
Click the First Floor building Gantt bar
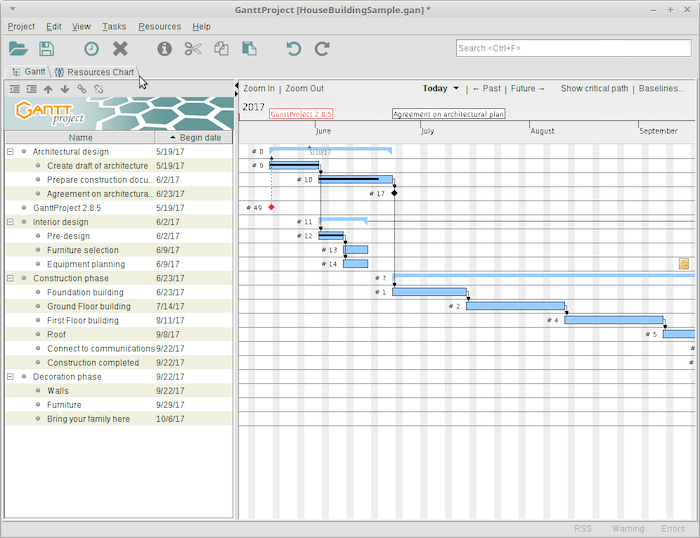click(x=614, y=320)
